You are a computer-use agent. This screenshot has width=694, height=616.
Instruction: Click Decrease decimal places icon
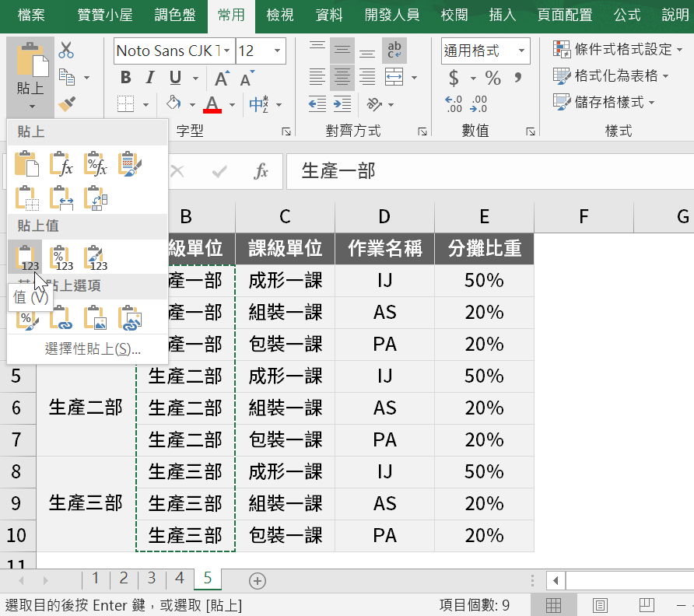tap(479, 104)
